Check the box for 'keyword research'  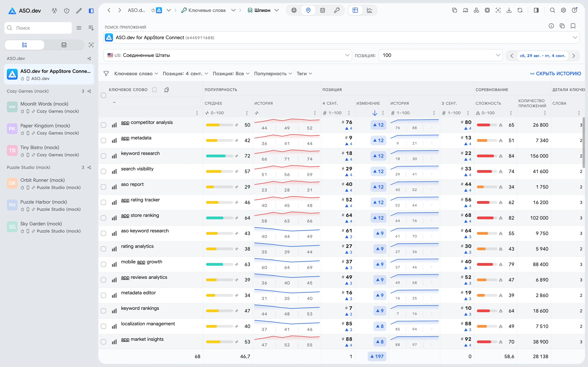tap(104, 156)
